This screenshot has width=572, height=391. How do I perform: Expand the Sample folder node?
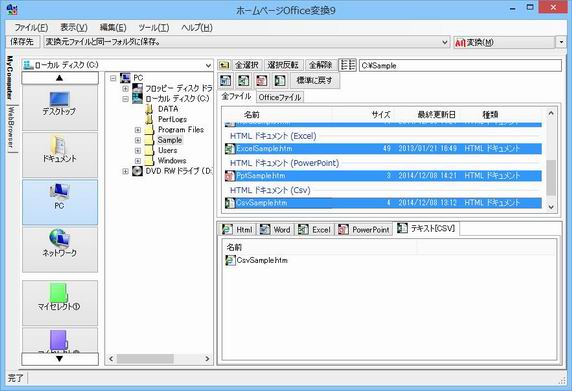pyautogui.click(x=138, y=140)
